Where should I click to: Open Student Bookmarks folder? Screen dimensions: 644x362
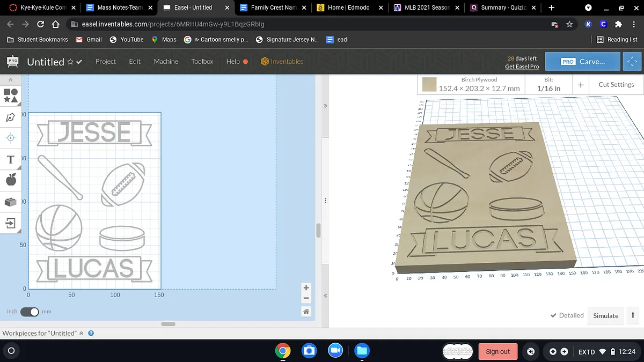pos(37,39)
